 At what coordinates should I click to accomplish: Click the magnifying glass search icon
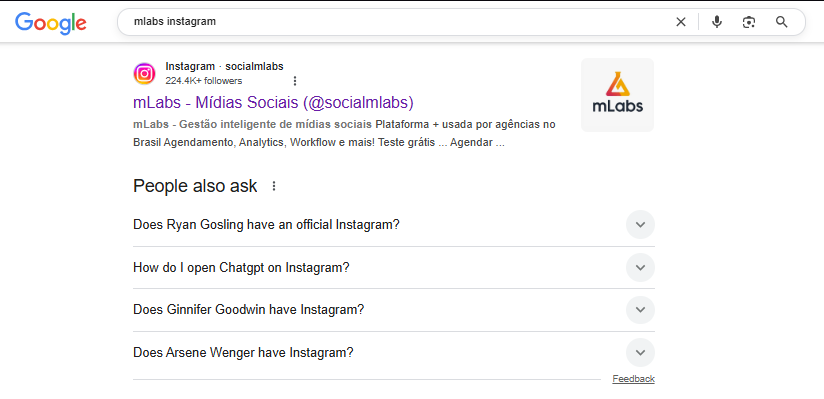click(x=781, y=22)
